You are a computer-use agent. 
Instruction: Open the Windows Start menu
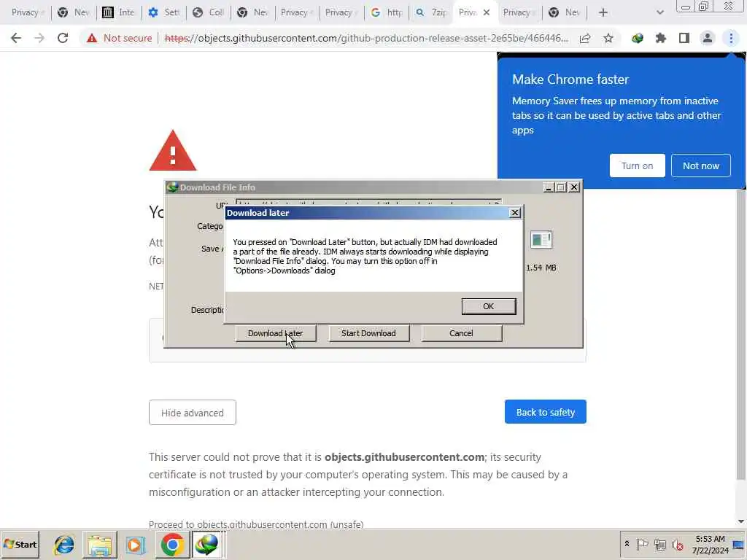pyautogui.click(x=20, y=544)
